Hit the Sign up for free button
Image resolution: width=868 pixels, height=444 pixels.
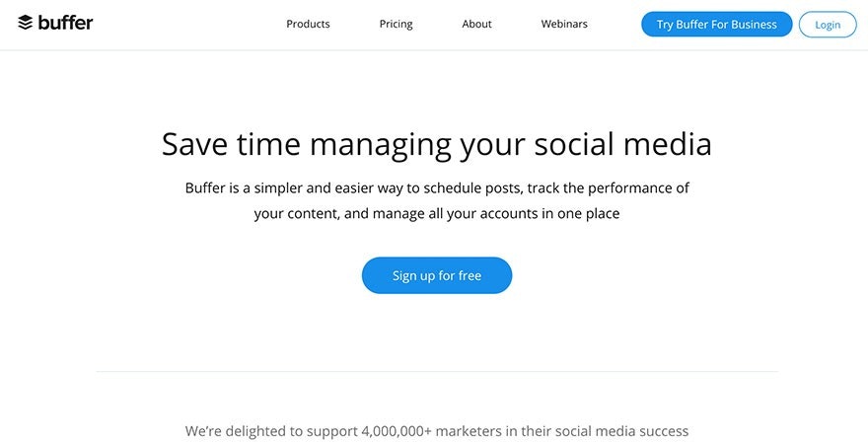[437, 275]
